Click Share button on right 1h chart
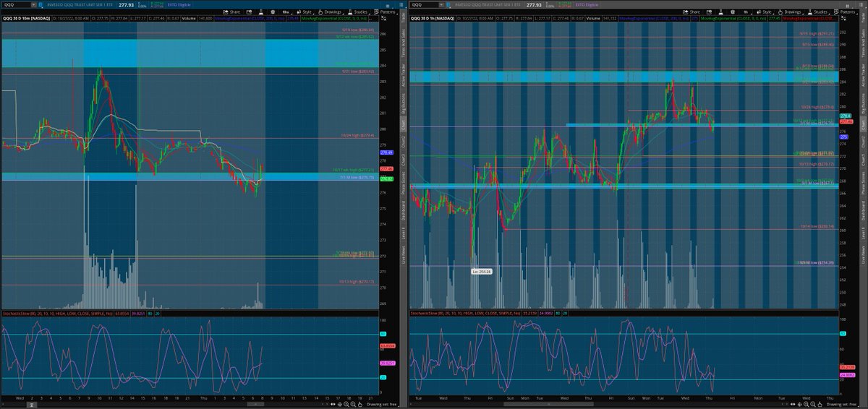The height and width of the screenshot is (409, 868). [x=692, y=12]
